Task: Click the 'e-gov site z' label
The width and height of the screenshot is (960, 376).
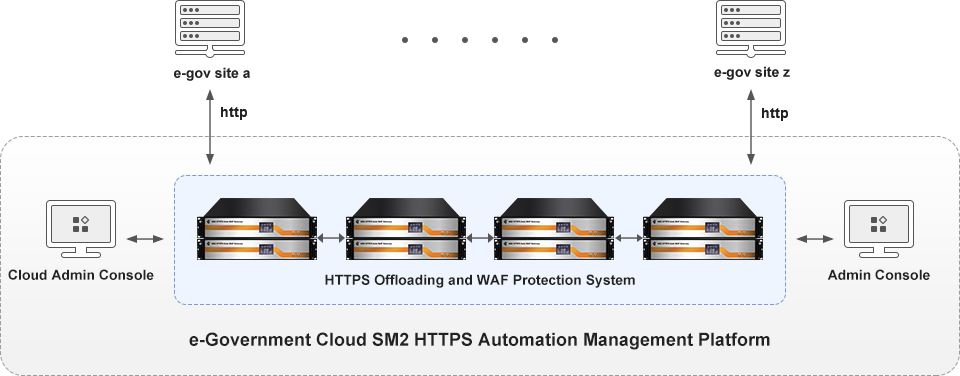Action: click(752, 73)
